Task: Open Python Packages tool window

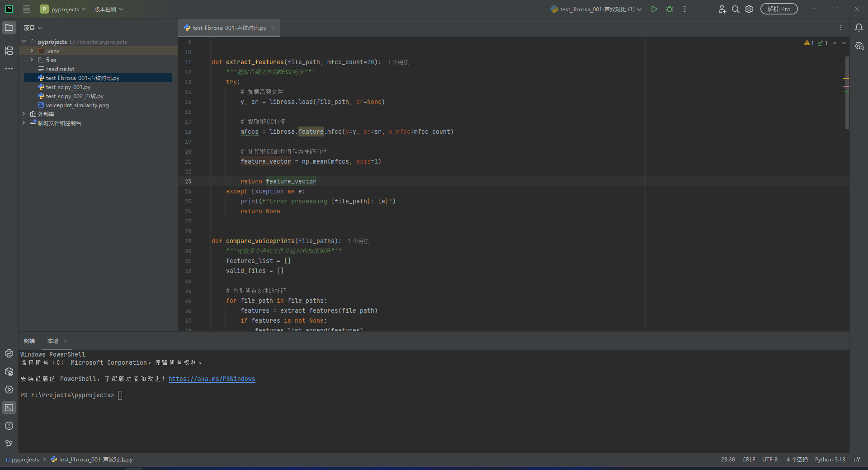Action: coord(9,371)
